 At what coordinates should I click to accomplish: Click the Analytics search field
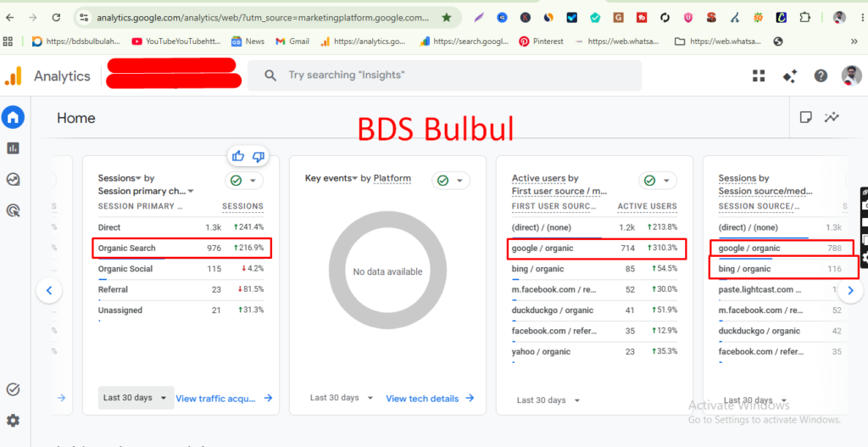coord(444,75)
